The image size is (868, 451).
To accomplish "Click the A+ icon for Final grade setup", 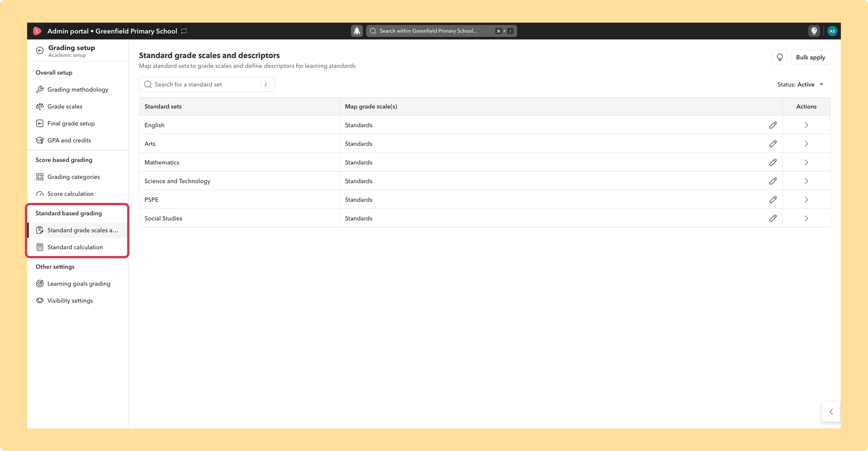I will pos(40,123).
